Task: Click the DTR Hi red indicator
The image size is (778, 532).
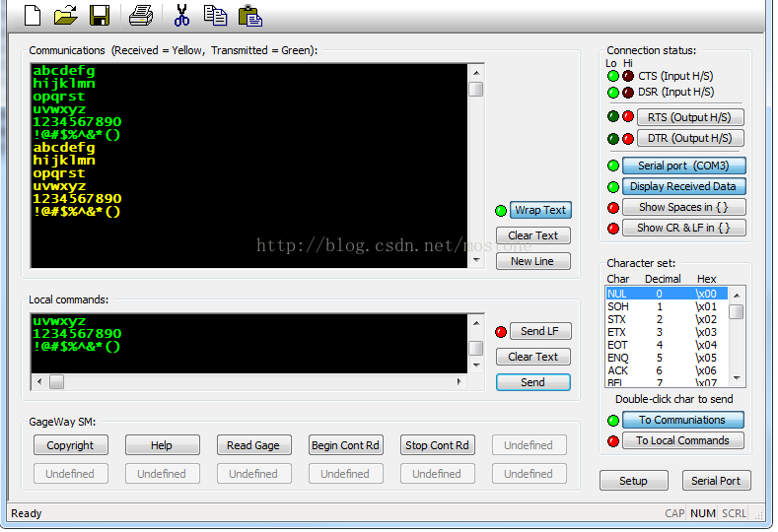Action: [628, 138]
